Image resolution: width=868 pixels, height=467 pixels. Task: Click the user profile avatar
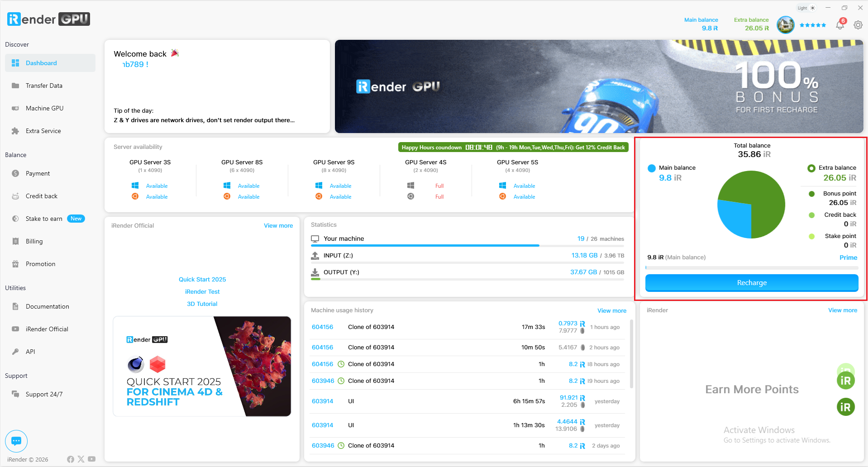pos(785,25)
